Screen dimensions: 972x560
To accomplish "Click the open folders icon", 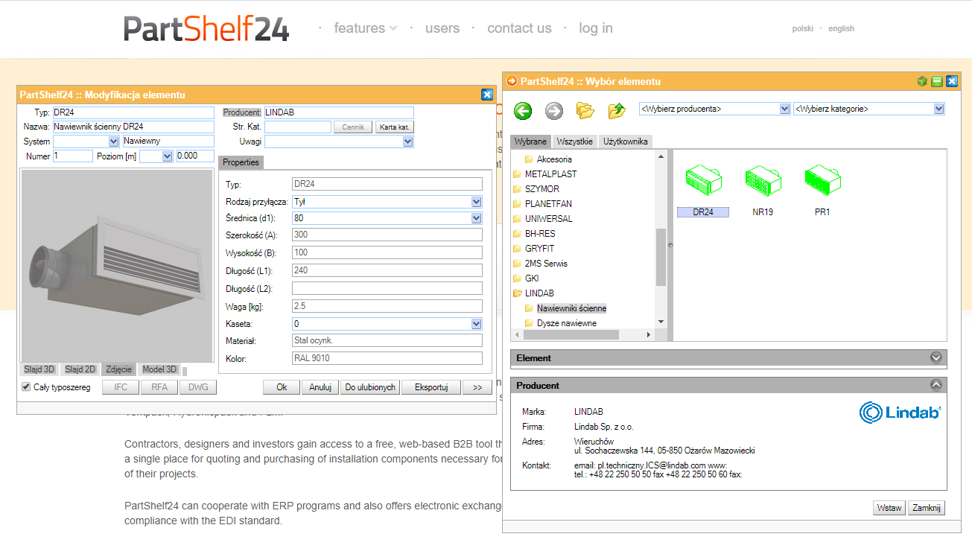I will pyautogui.click(x=585, y=111).
